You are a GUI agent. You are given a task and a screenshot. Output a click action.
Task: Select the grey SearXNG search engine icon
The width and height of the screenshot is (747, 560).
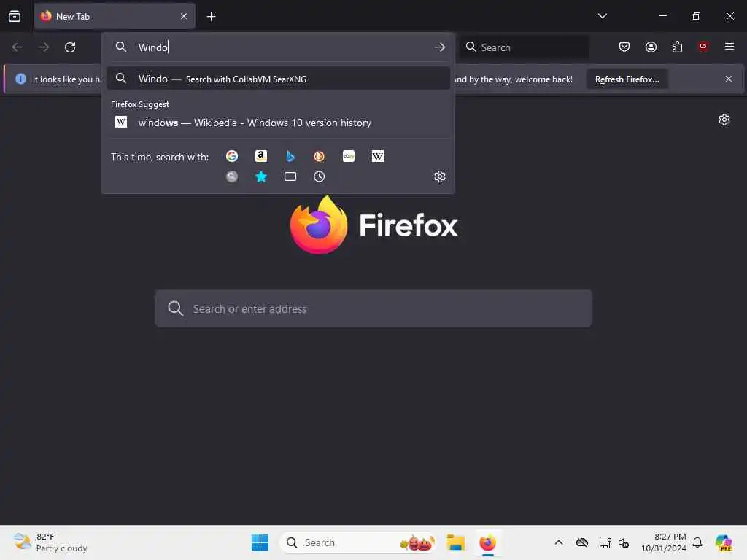click(231, 176)
